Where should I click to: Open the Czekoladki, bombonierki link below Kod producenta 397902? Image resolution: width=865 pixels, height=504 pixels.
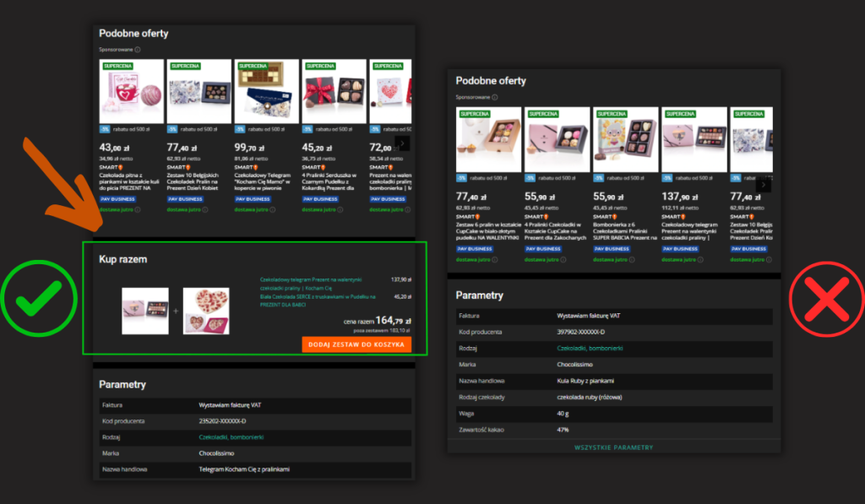point(590,349)
